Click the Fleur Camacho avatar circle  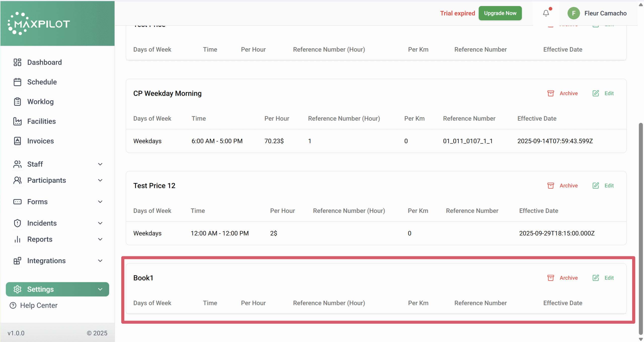574,13
